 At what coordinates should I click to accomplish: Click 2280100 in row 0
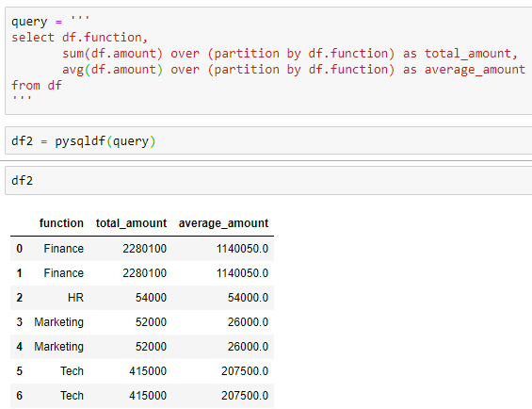coord(145,249)
